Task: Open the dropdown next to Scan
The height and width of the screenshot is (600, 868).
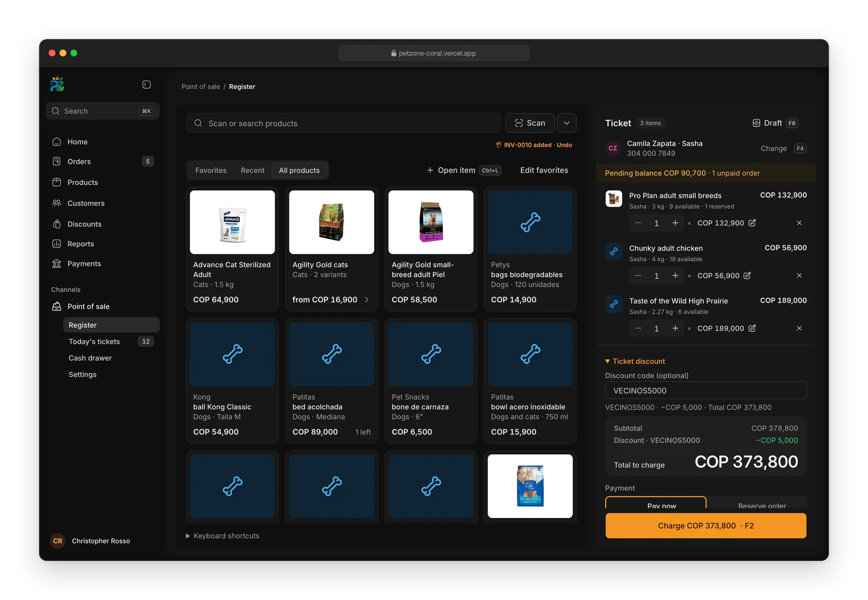Action: (566, 123)
